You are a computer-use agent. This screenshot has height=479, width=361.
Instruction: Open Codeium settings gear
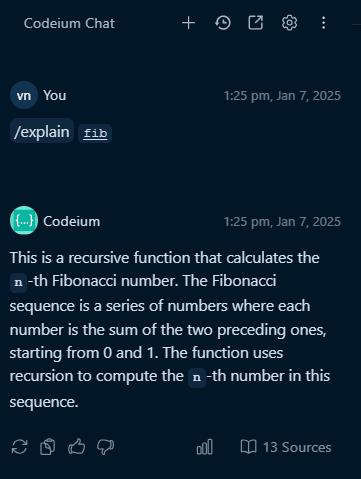coord(289,23)
